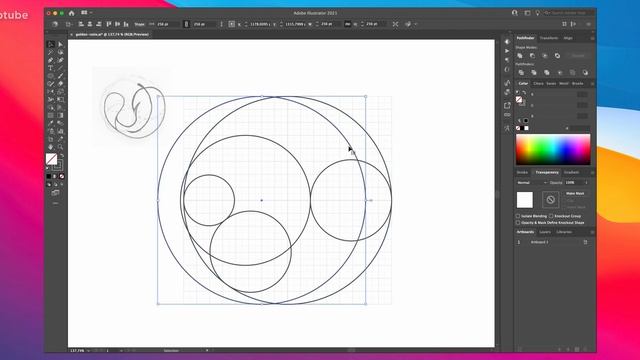The height and width of the screenshot is (360, 640).
Task: Click the opacity mask thumbnail
Action: [550, 200]
